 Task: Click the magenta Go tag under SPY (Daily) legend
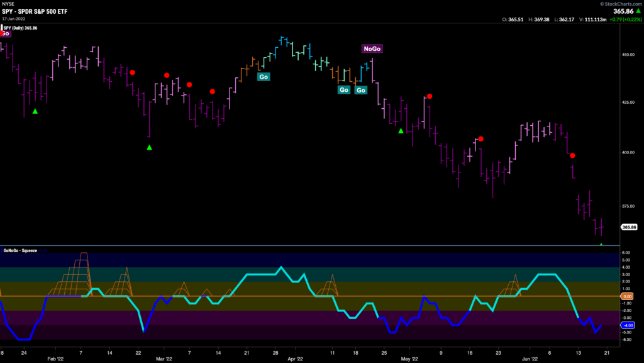coord(5,34)
